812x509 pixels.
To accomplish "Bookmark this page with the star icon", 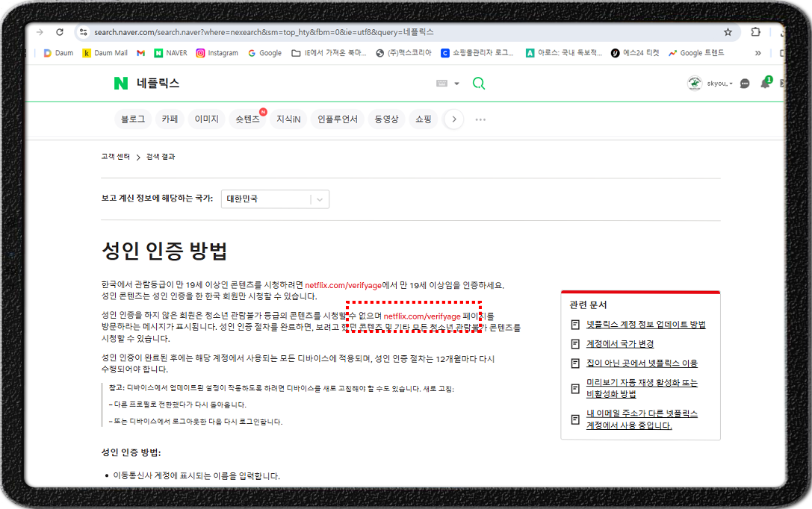I will coord(728,32).
